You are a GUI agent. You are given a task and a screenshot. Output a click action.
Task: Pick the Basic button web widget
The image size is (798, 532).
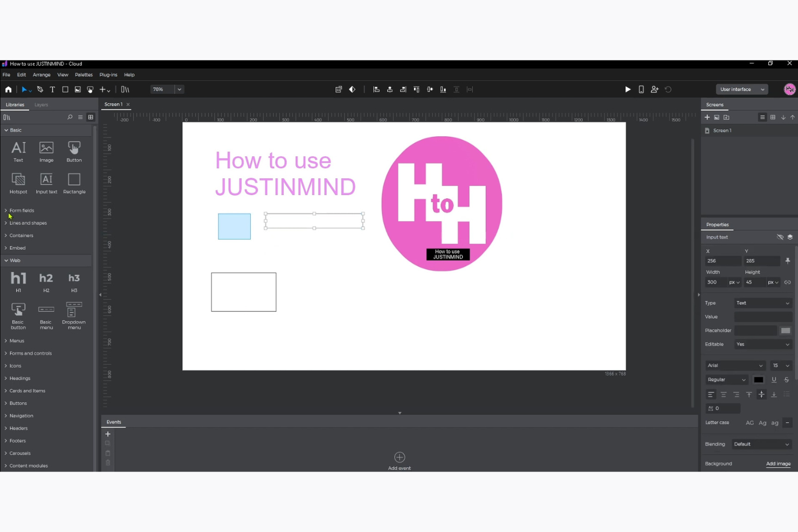(18, 315)
